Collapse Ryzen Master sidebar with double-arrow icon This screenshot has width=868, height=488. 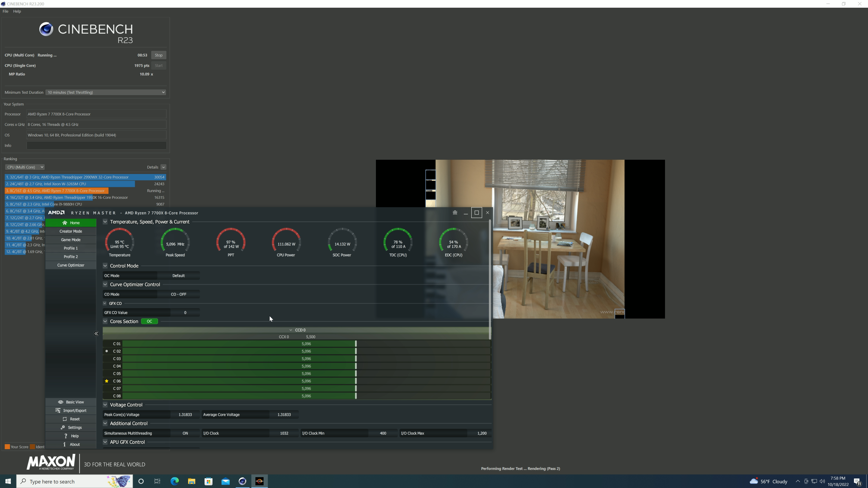pos(96,334)
